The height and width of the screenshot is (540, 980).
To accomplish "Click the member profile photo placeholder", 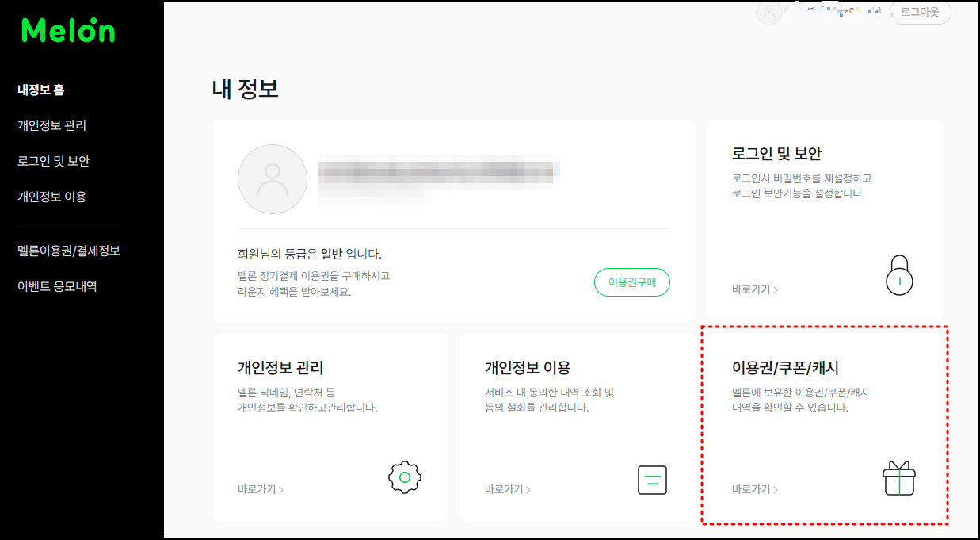I will click(x=272, y=178).
